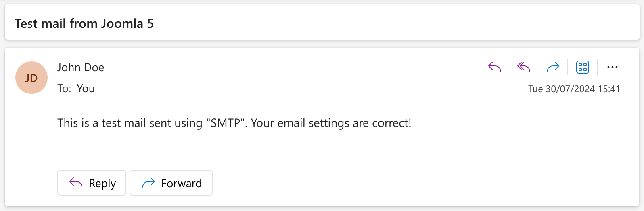Click the Reply arrow icon in message header
Viewport: 644px width, 211px height.
[x=495, y=67]
